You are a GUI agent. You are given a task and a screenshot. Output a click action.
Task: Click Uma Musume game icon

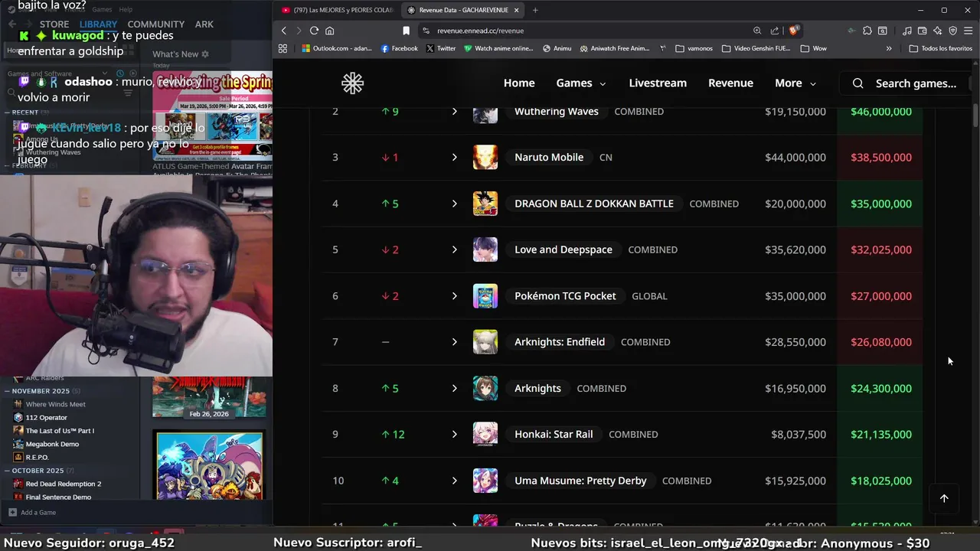485,481
